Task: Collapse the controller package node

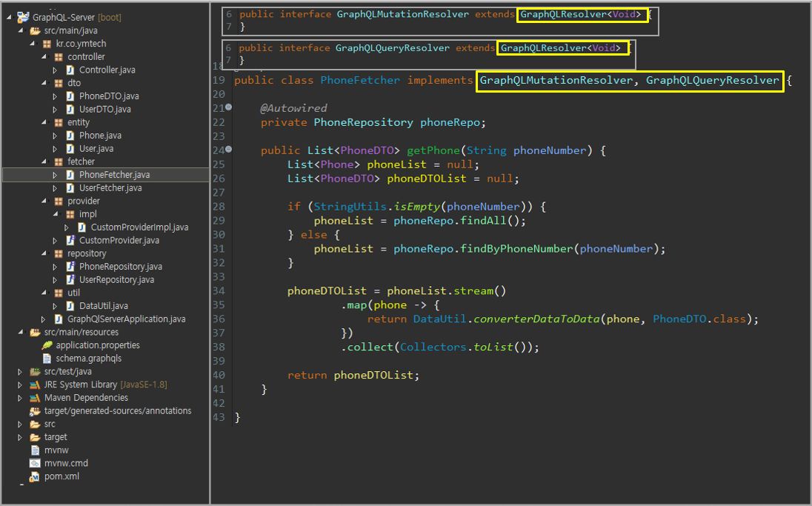Action: coord(44,57)
